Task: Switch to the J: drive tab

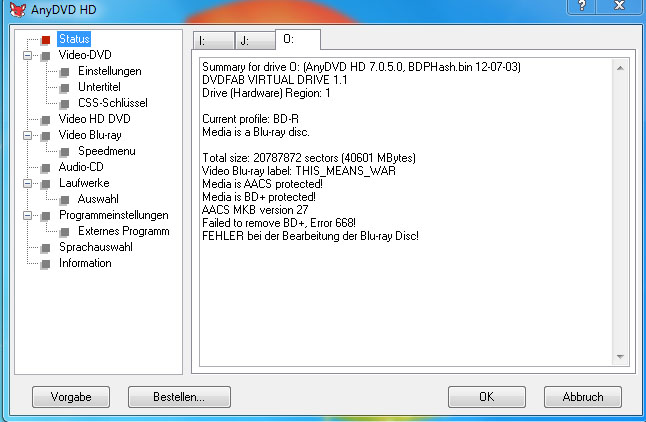Action: [x=255, y=41]
